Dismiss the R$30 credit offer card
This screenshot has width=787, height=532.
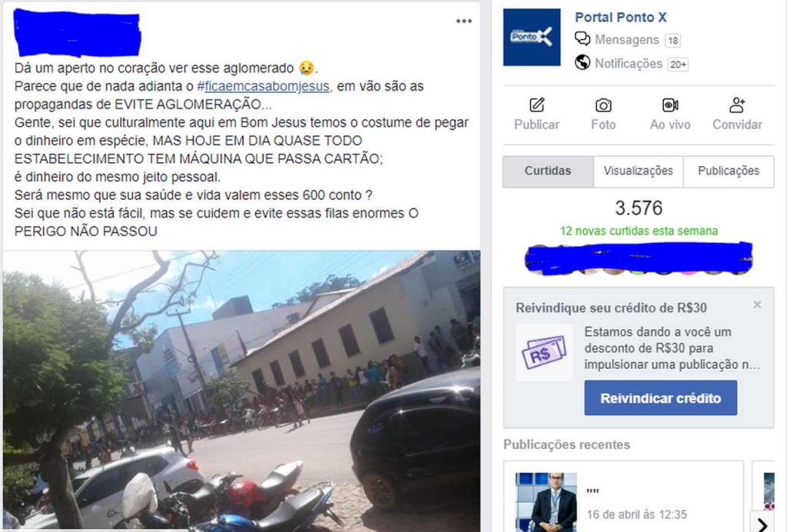[x=757, y=304]
